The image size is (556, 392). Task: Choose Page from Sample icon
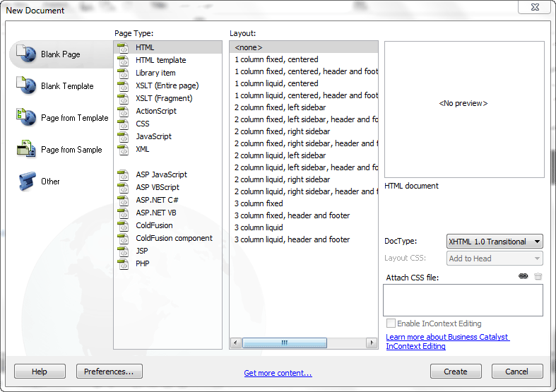(x=26, y=149)
